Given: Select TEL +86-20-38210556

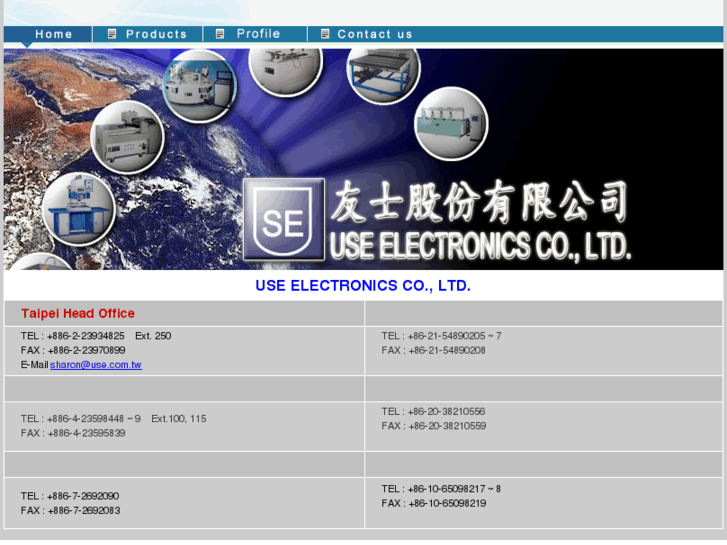Looking at the screenshot, I should pos(434,411).
